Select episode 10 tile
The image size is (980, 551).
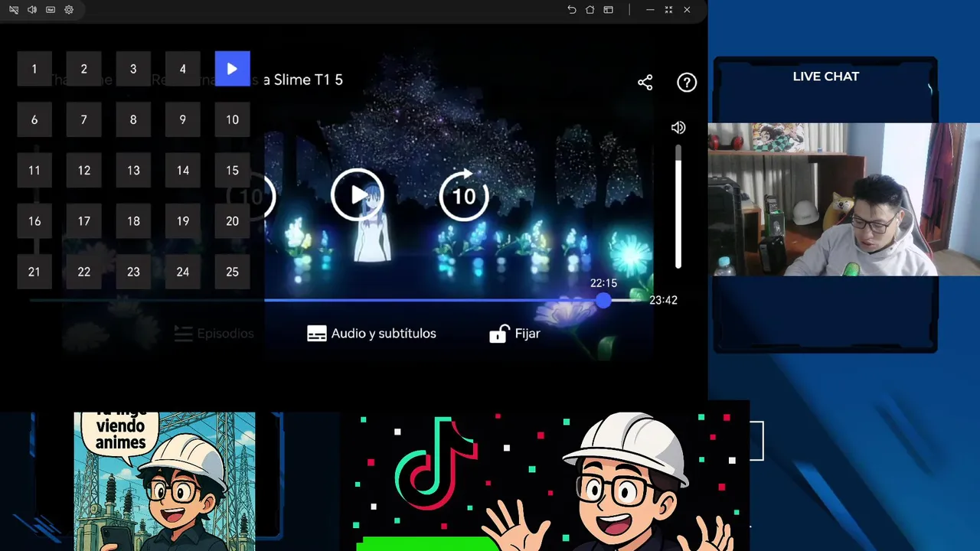pyautogui.click(x=232, y=119)
